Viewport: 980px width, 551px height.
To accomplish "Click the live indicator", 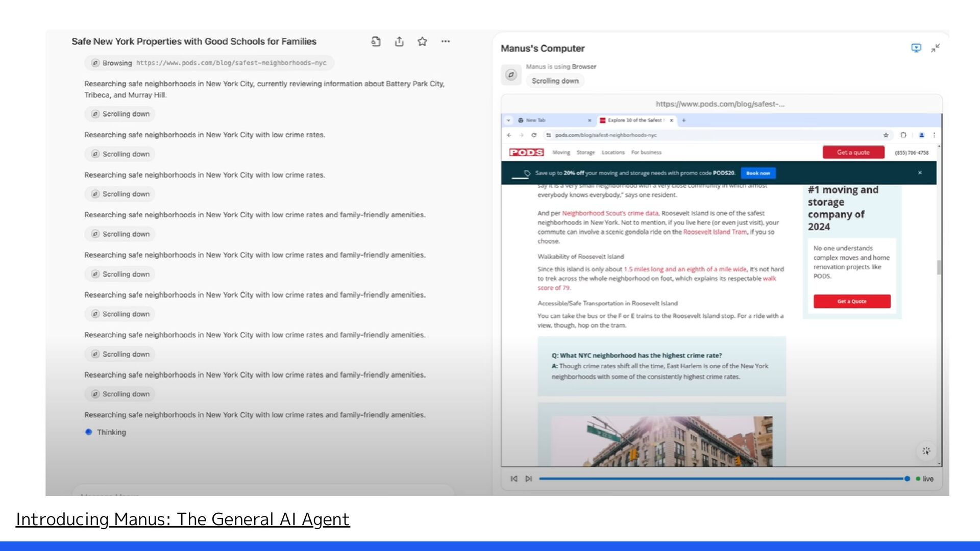I will [x=924, y=479].
